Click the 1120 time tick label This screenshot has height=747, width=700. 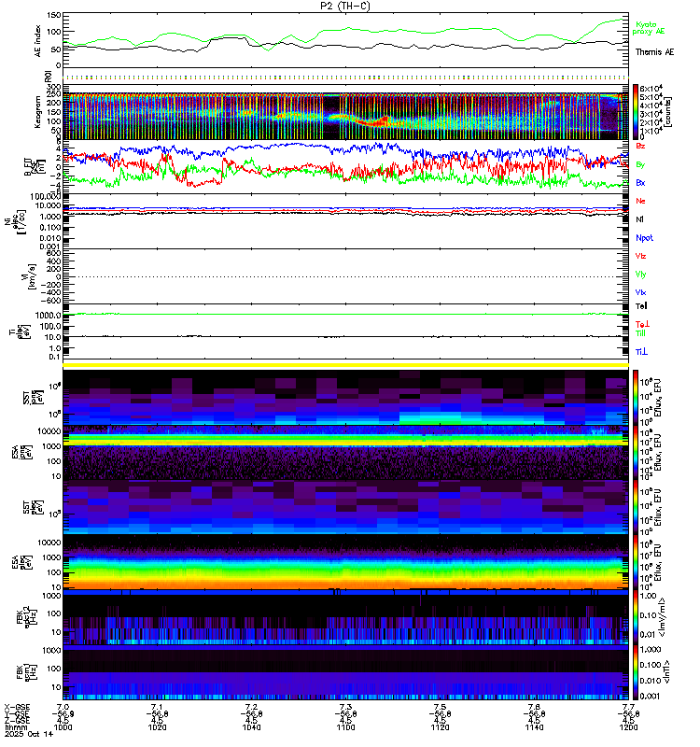click(440, 727)
